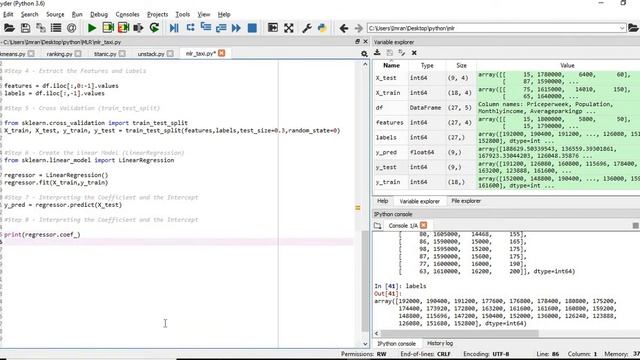
Task: Open editor options gear icon
Action: tap(364, 53)
